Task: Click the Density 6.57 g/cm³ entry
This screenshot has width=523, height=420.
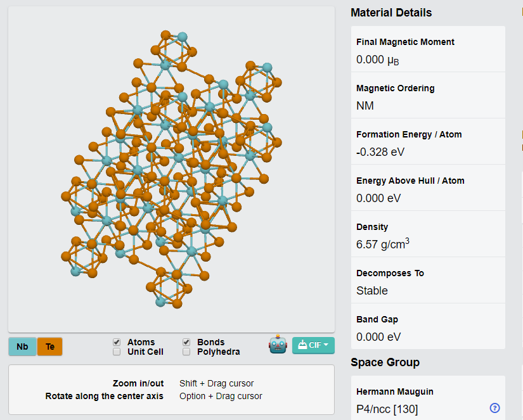Action: tap(428, 234)
